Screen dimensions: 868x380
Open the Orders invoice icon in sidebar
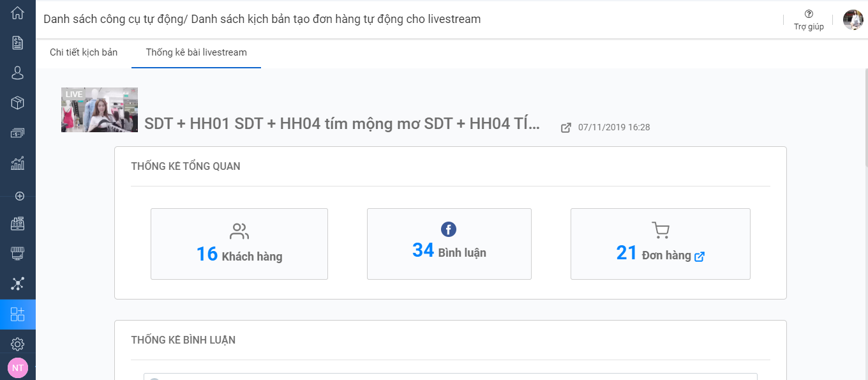pos(17,43)
